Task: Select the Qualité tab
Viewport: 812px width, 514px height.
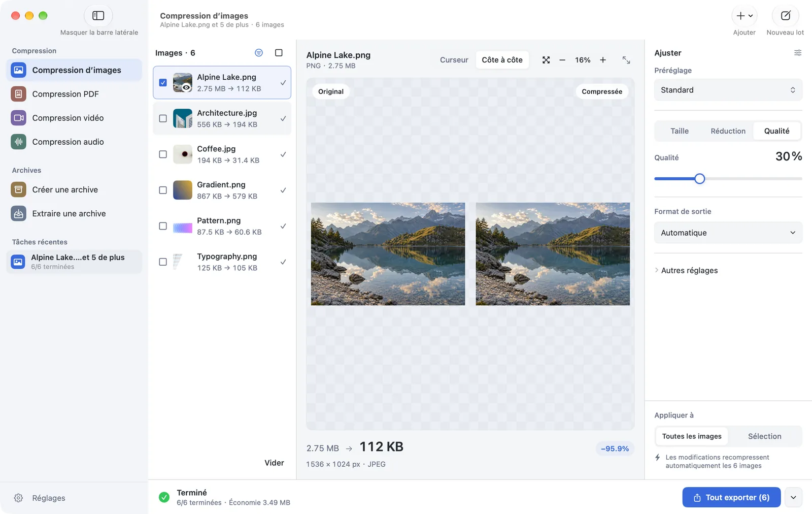Action: (776, 131)
